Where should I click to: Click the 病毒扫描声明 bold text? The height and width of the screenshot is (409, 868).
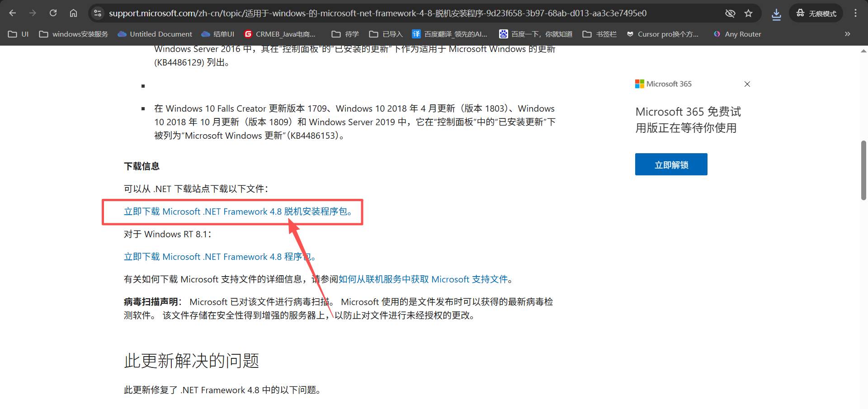(x=151, y=302)
